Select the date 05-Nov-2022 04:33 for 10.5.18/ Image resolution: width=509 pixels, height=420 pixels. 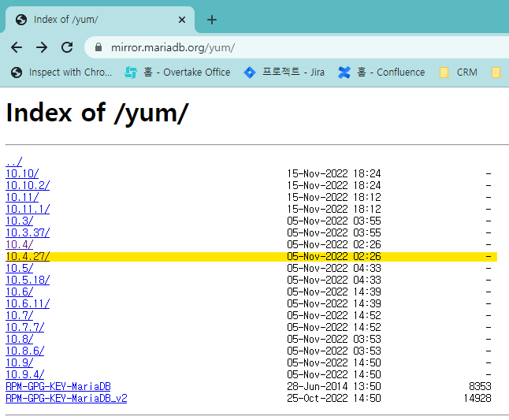click(x=334, y=280)
